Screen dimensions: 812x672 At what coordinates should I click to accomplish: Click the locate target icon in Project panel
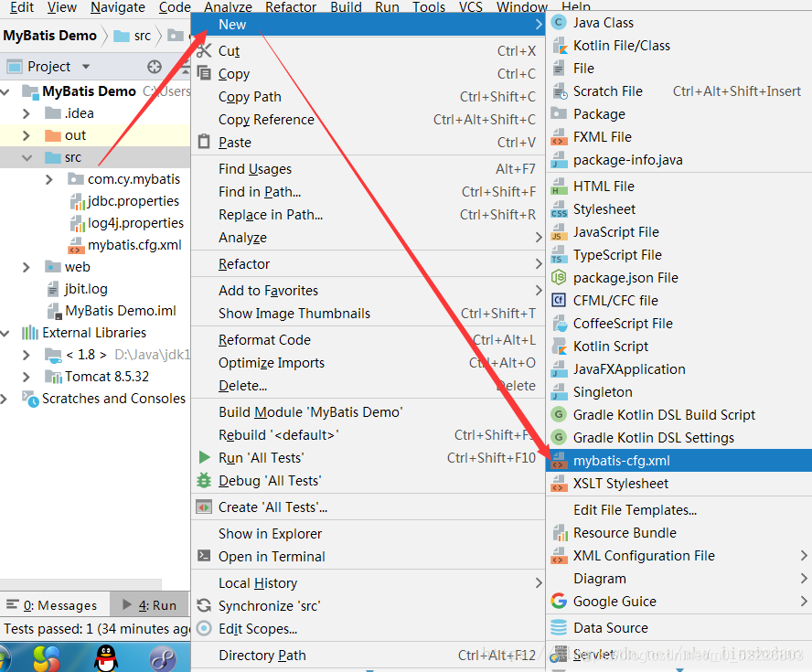(x=155, y=67)
